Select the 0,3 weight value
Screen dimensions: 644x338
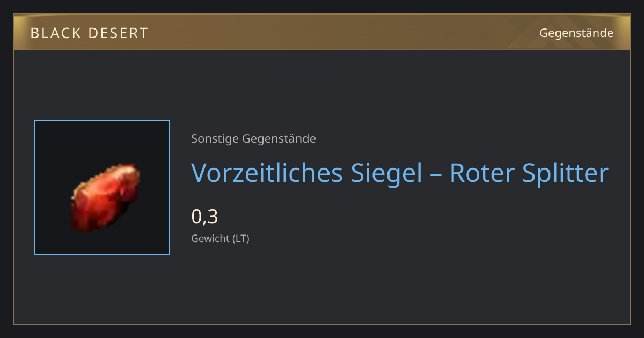click(204, 216)
